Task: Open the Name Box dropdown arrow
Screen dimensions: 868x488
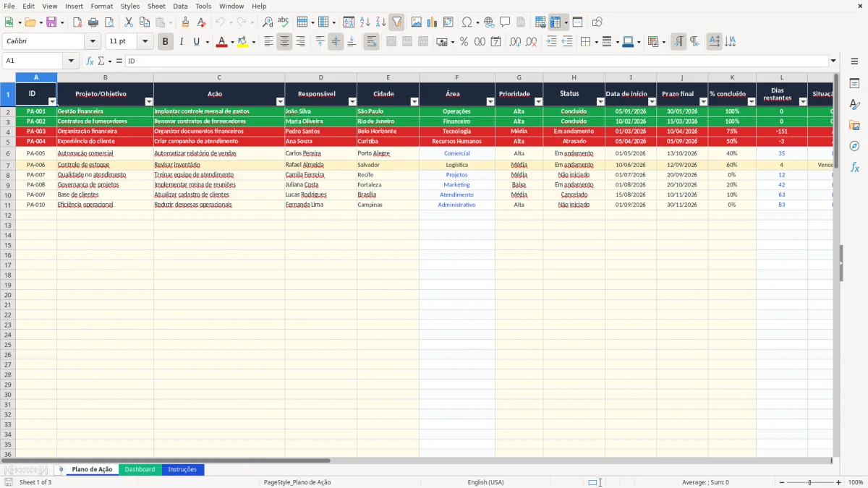Action: pyautogui.click(x=71, y=61)
